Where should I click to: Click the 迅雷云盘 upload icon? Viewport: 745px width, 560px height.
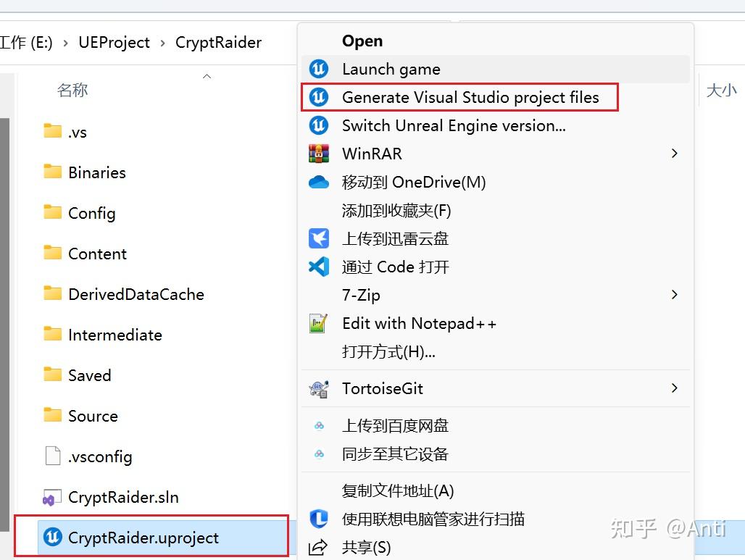tap(319, 238)
